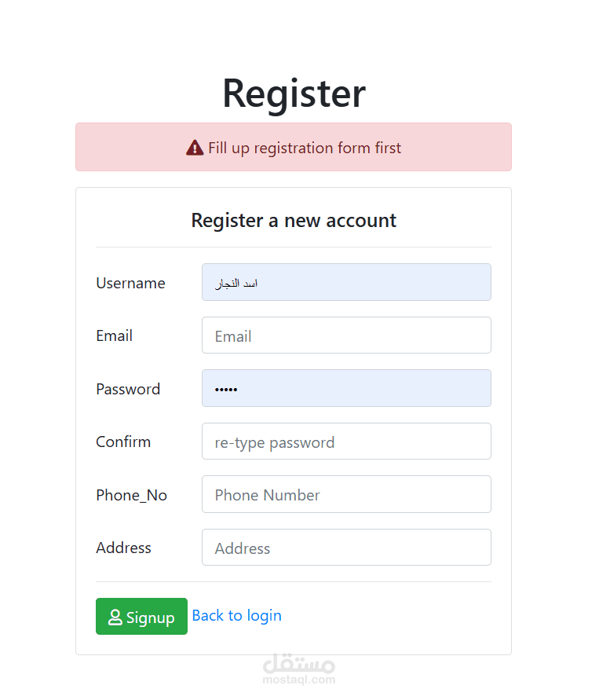Click the mostaql watermark logo

[299, 668]
